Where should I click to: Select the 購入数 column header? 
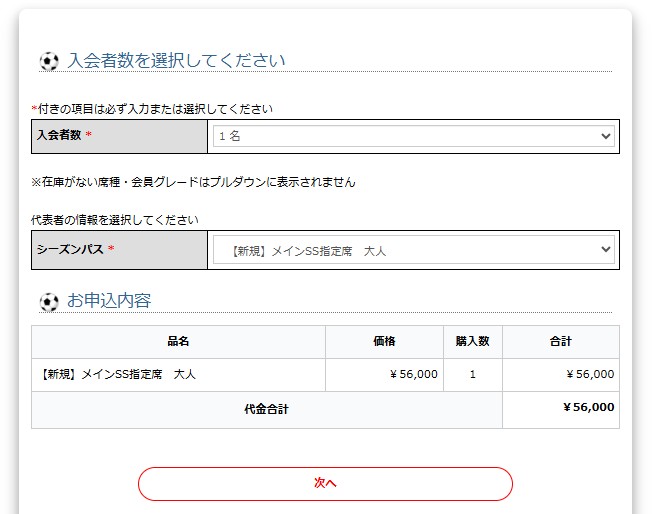click(472, 342)
